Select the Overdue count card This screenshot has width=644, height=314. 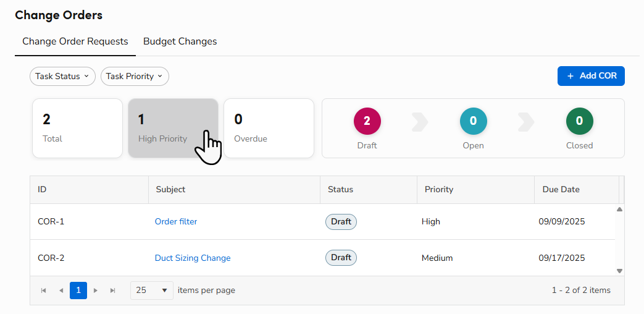point(269,128)
